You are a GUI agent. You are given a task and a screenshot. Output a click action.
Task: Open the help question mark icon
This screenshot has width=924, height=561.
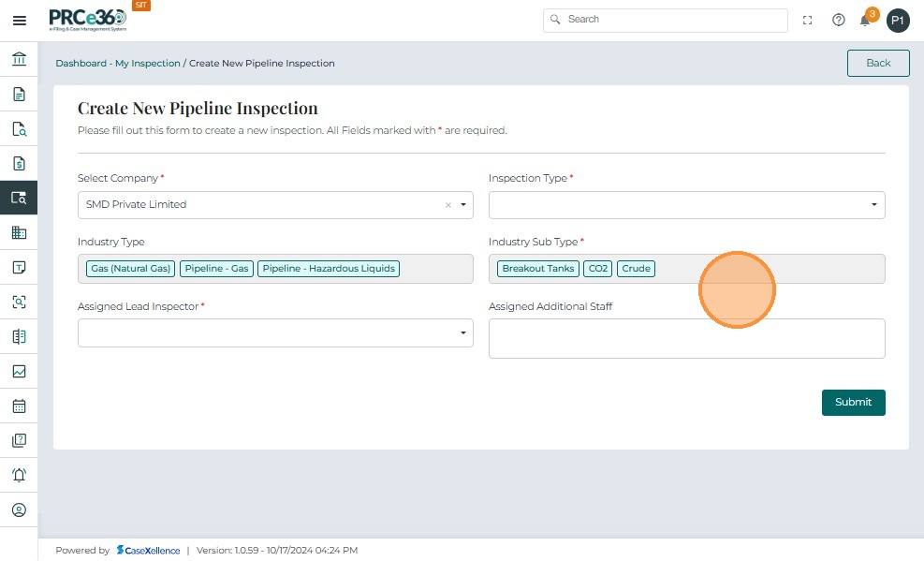point(839,20)
